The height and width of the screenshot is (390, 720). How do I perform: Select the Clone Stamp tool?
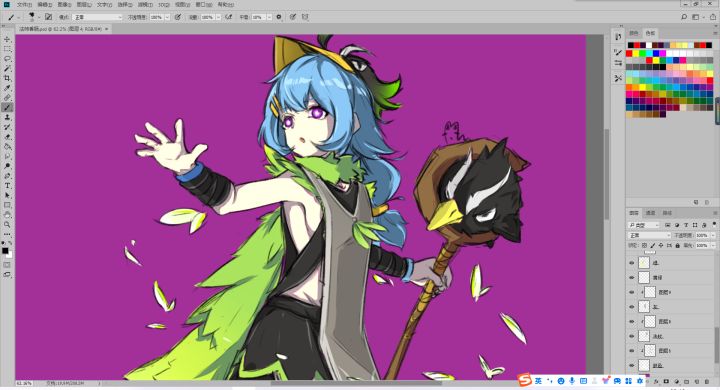7,117
